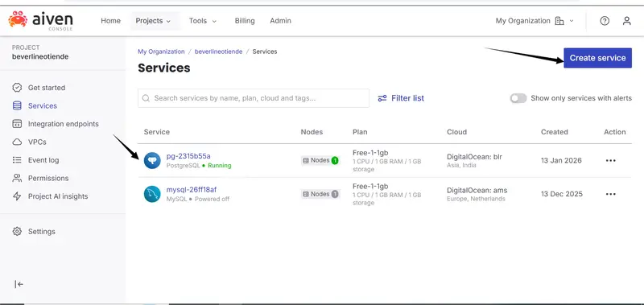The width and height of the screenshot is (644, 305).
Task: Open the user profile icon
Action: point(627,21)
